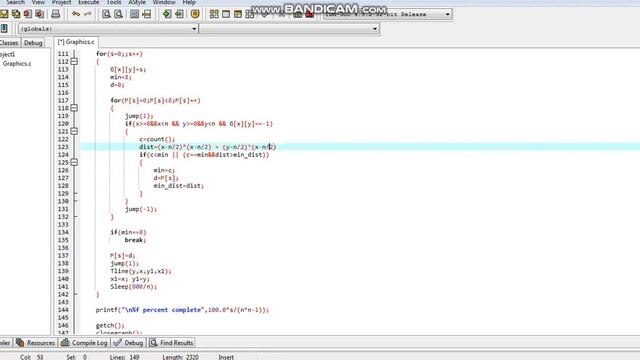Click the 'getch();' line
The height and width of the screenshot is (360, 640).
(x=110, y=325)
